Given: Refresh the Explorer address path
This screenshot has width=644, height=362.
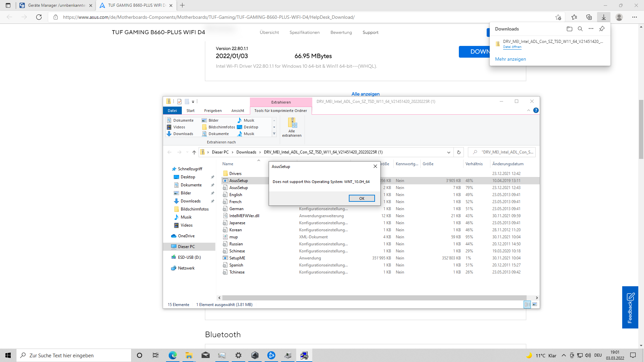Looking at the screenshot, I should (459, 152).
